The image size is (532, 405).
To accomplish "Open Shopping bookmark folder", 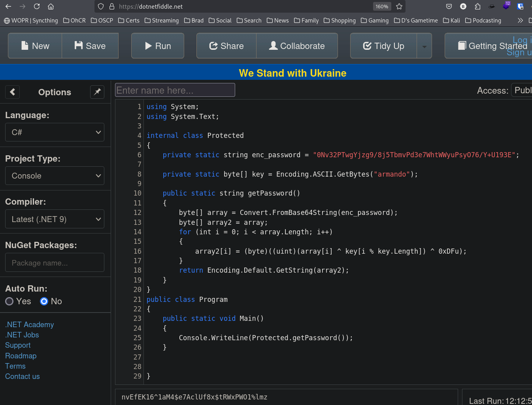I will [340, 21].
